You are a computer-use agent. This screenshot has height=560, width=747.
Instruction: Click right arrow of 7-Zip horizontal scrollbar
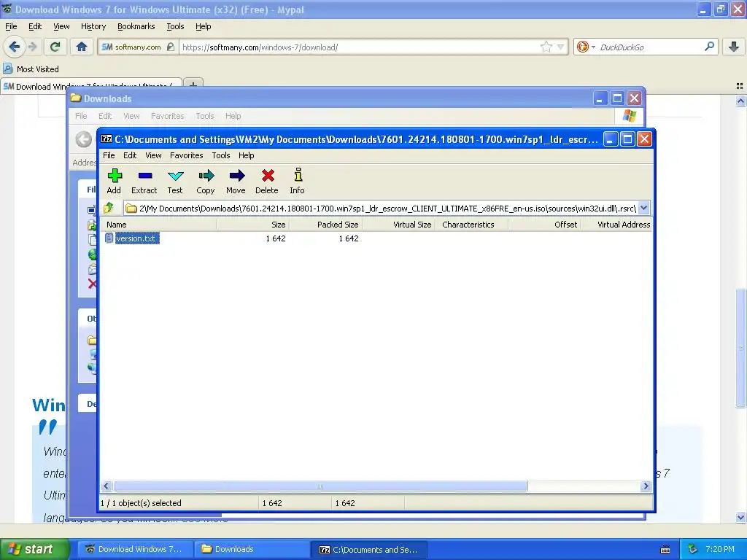tap(646, 486)
